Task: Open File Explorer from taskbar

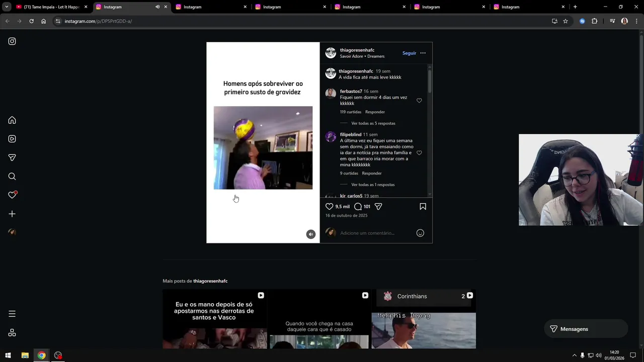Action: pos(25,355)
